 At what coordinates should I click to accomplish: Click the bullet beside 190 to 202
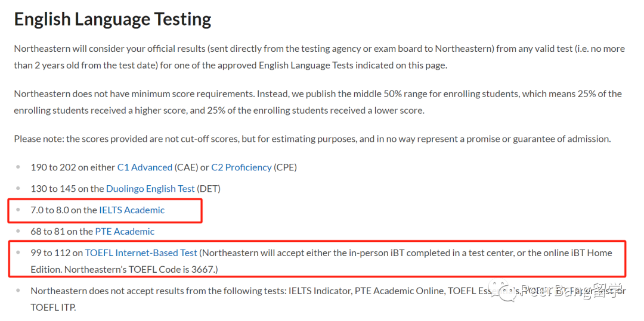[18, 167]
